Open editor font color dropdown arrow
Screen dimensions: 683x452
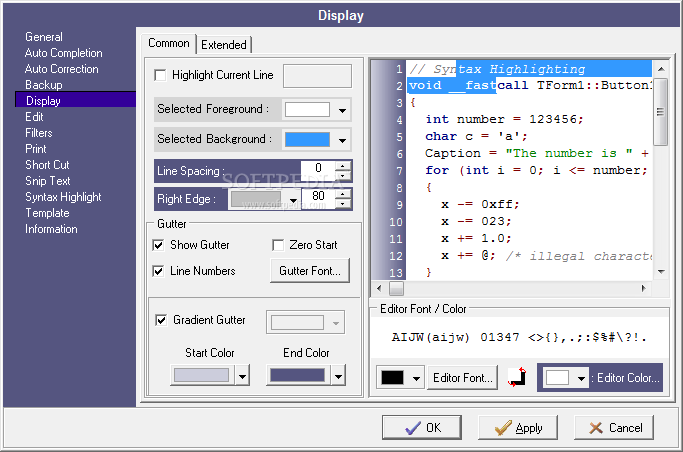coord(416,378)
